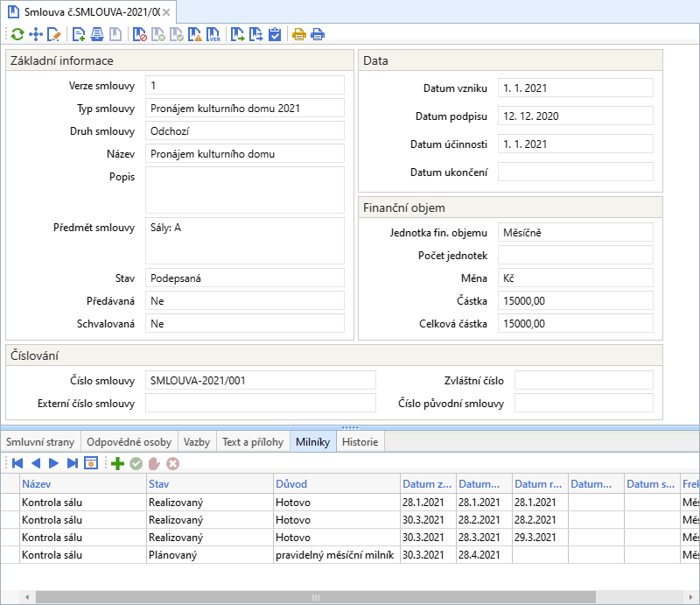Click the blue printer icon
This screenshot has height=605, width=700.
(318, 35)
